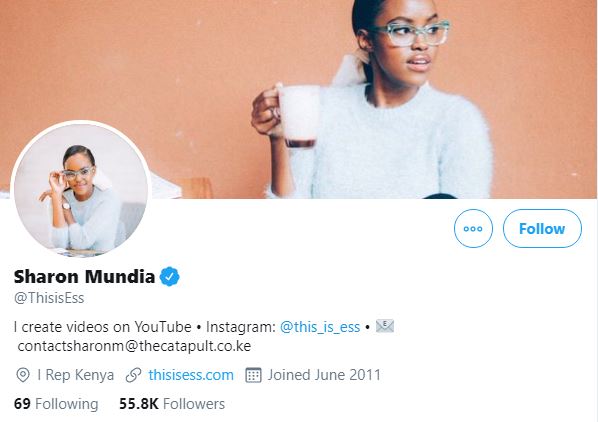
Task: Click the location pin icon
Action: pos(23,375)
